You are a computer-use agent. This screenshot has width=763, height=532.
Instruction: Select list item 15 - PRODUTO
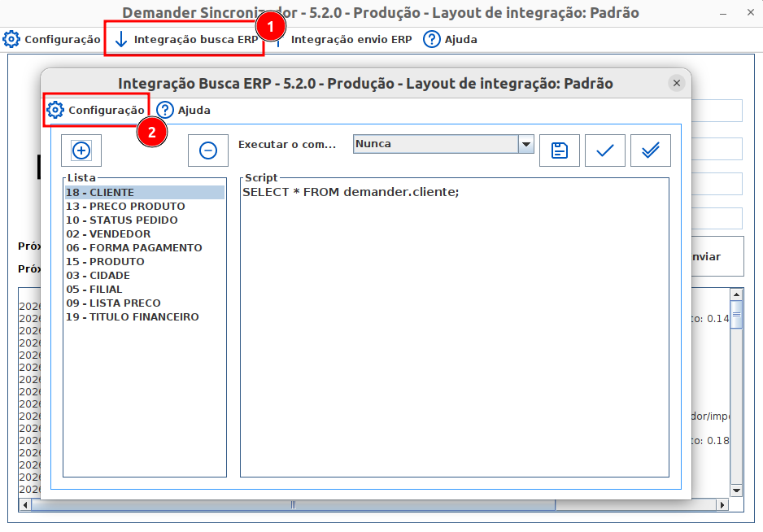pyautogui.click(x=145, y=261)
